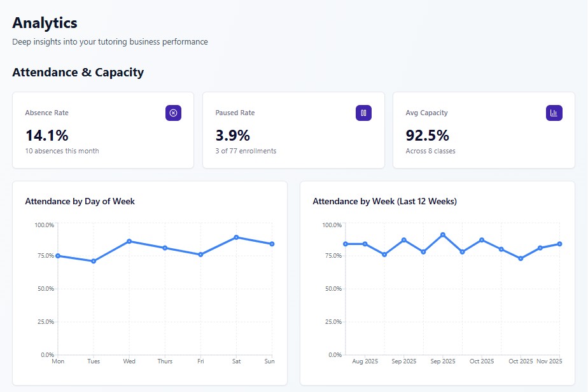
Task: Click the Avg Capacity bar chart icon
Action: (554, 112)
